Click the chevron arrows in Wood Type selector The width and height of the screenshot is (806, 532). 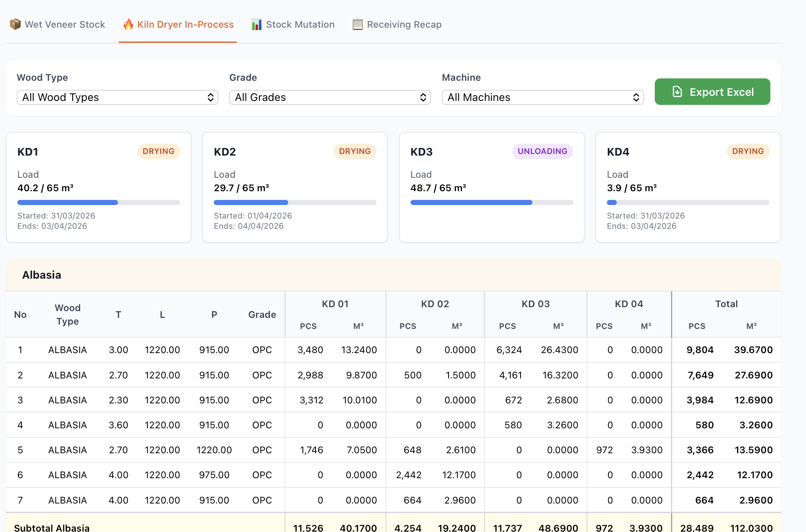tap(211, 97)
